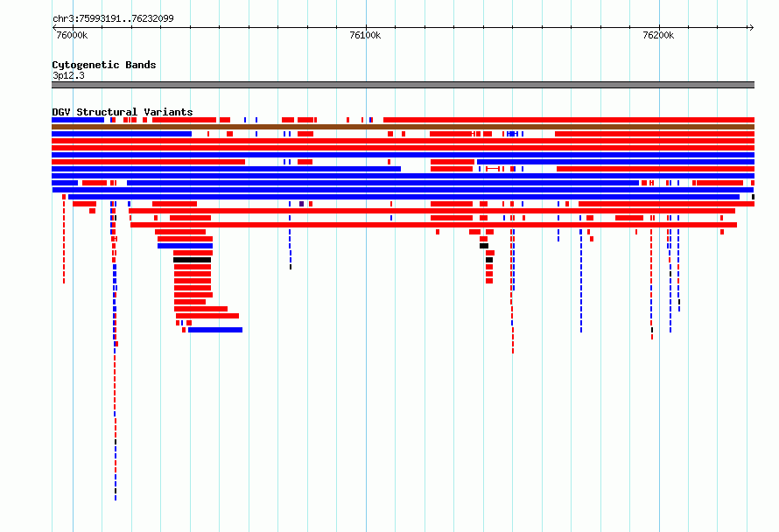Click the wide black variant bar in stacked cluster
779x532 pixels.
click(x=193, y=260)
